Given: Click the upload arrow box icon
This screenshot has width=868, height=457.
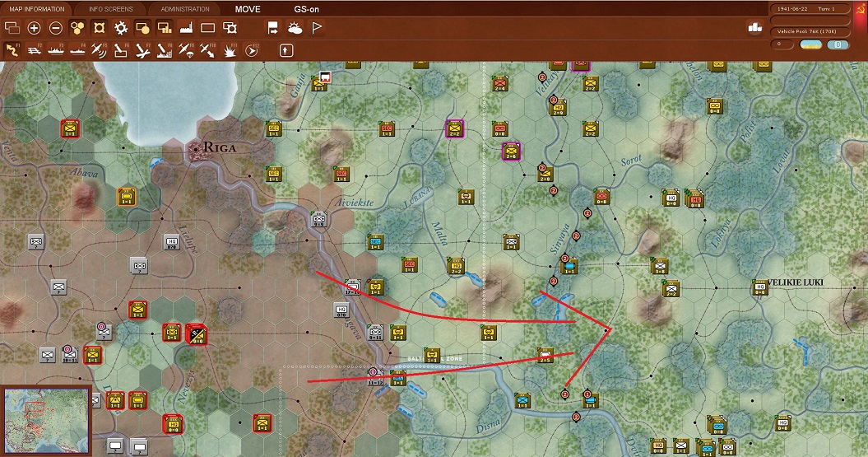Looking at the screenshot, I should point(285,50).
